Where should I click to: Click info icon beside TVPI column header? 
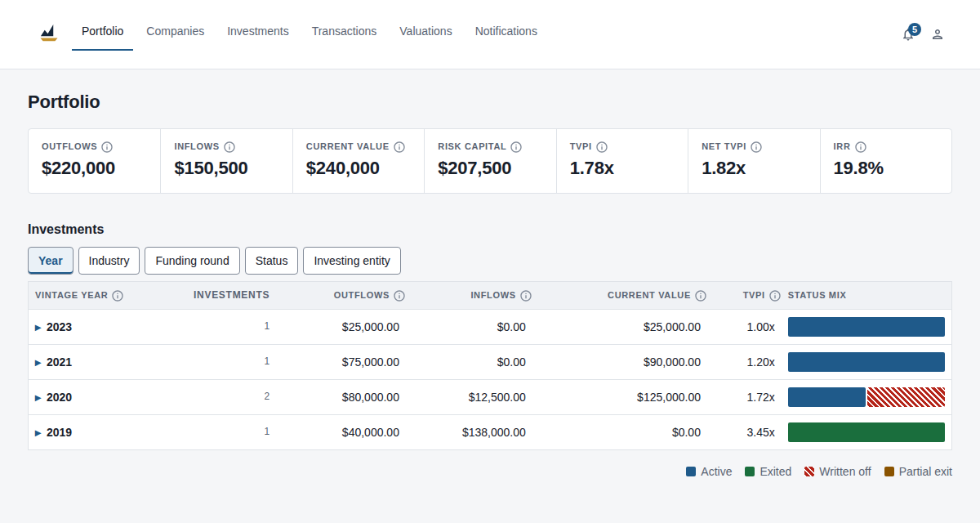(775, 296)
